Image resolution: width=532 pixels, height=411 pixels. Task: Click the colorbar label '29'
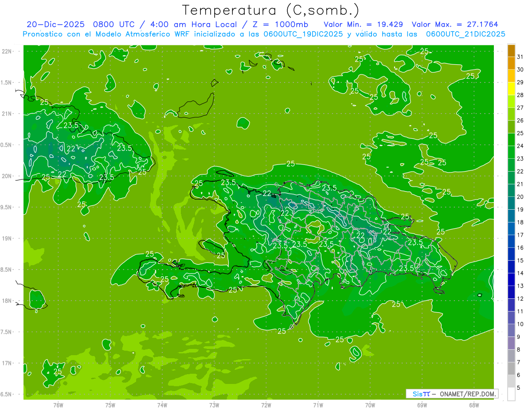click(x=520, y=82)
